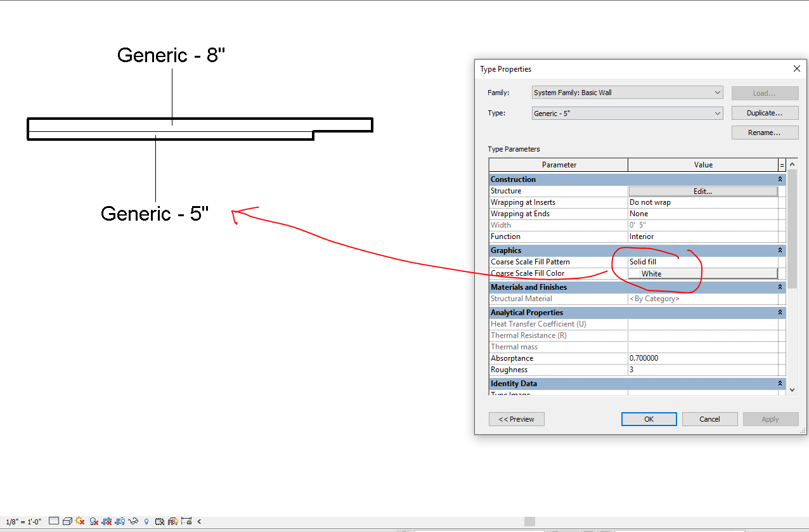The height and width of the screenshot is (532, 809).
Task: Collapse the Graphics section header
Action: click(780, 250)
